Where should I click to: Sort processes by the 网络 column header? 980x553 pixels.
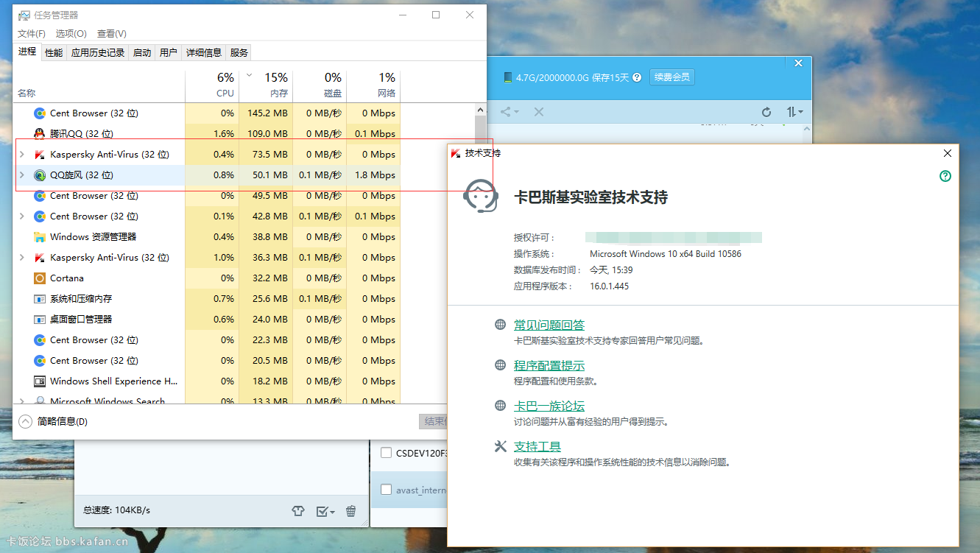click(373, 85)
